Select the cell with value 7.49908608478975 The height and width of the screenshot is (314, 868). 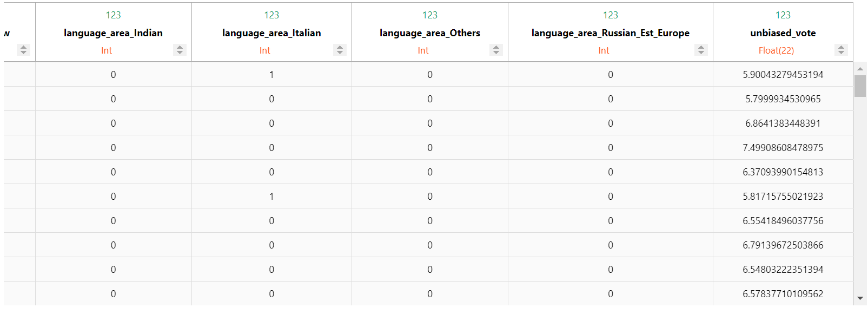[783, 148]
